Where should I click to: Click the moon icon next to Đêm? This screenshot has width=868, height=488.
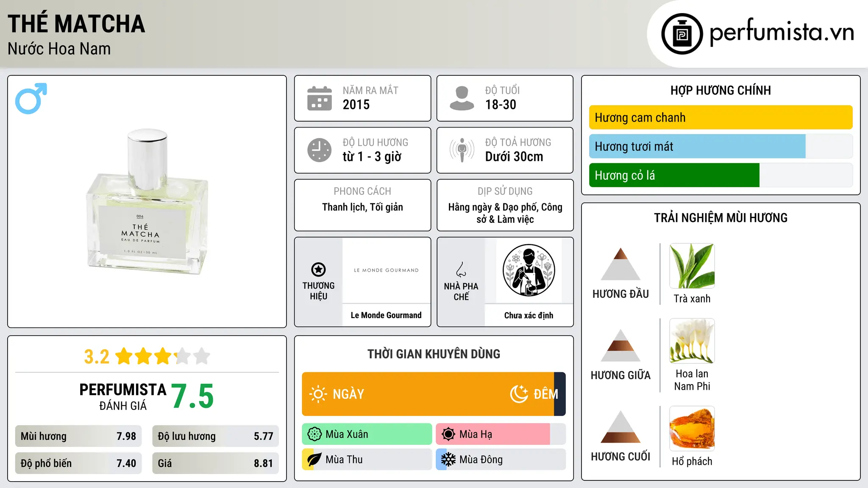point(519,394)
